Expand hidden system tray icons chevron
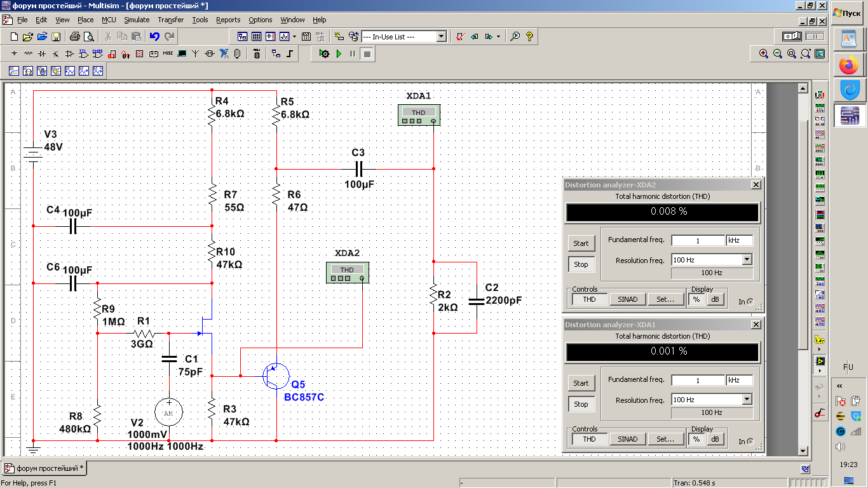Viewport: 868px width, 488px height. point(839,386)
